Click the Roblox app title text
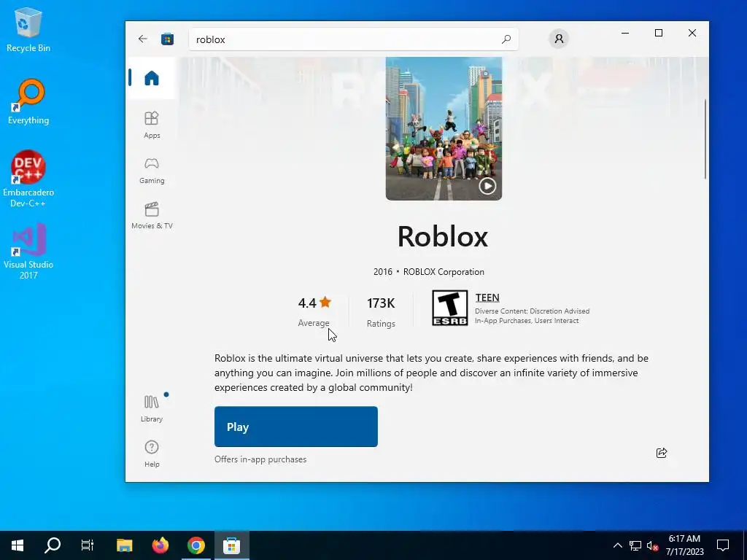 (x=443, y=236)
